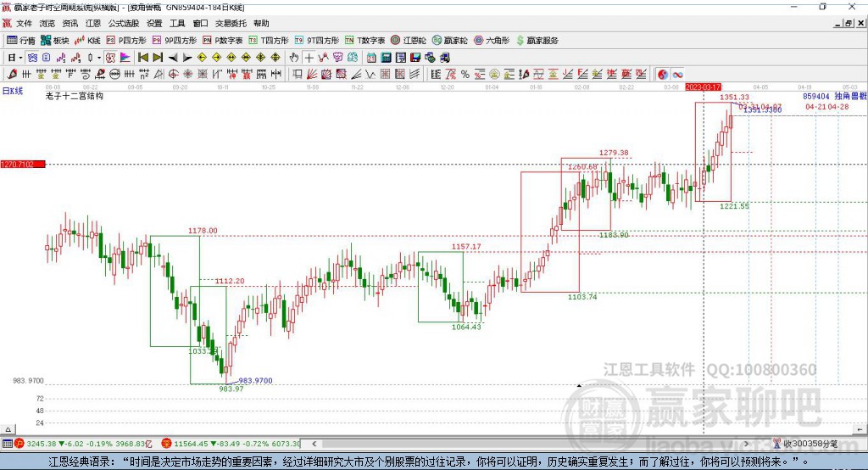Expand the candlestick style dropdown arrow
Viewport: 868px width, 470px height.
pos(99,58)
